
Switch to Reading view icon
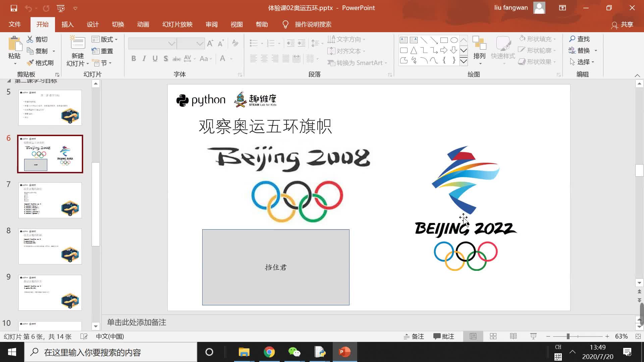coord(513,336)
